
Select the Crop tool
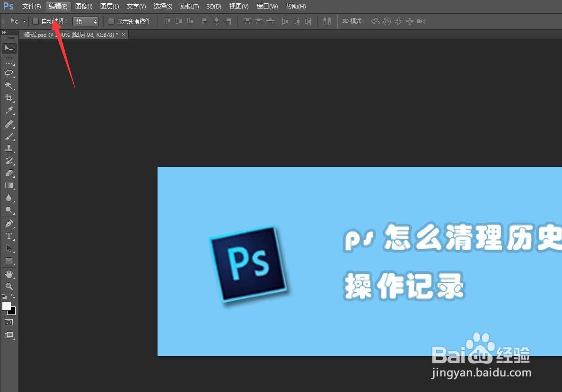pos(9,98)
